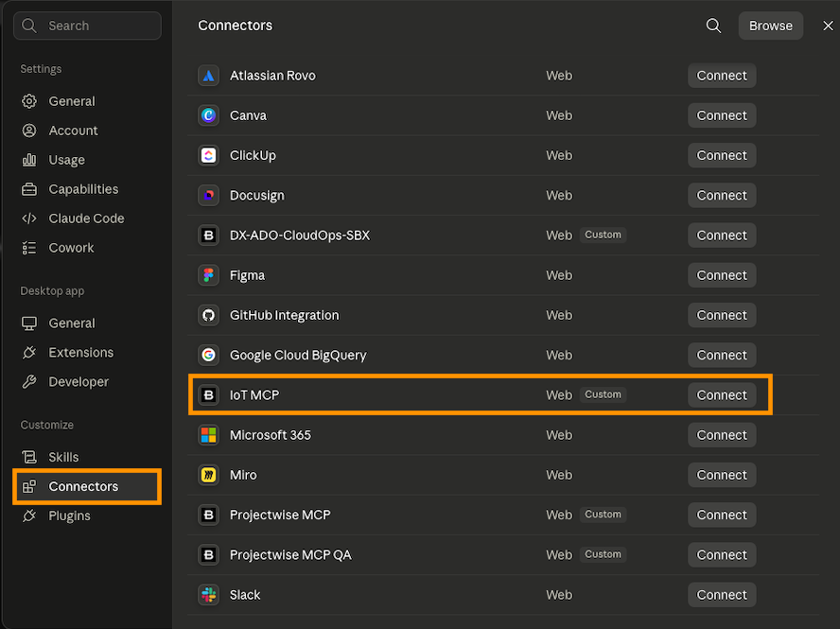Connect the Canva connector
840x629 pixels.
722,115
